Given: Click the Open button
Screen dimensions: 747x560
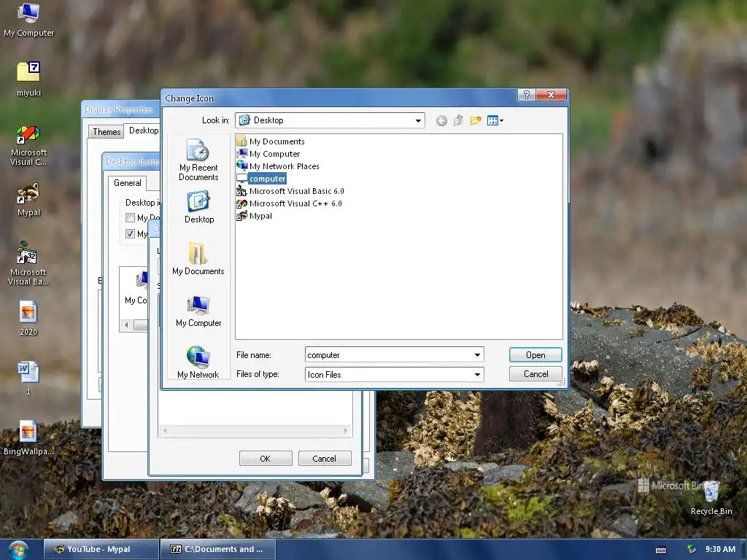Looking at the screenshot, I should [x=535, y=355].
